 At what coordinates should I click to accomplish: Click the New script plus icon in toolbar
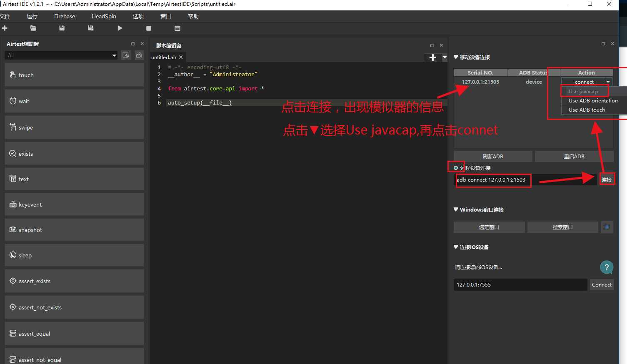[x=5, y=28]
